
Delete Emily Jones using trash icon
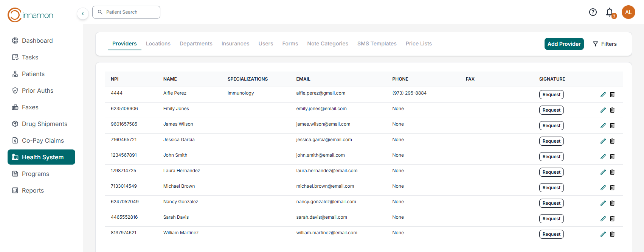point(612,110)
